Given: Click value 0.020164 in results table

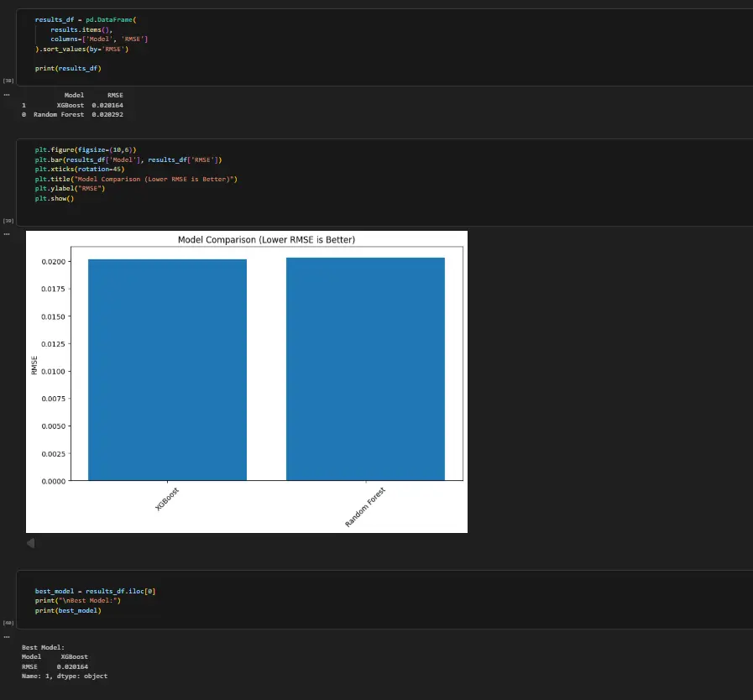Looking at the screenshot, I should 107,105.
